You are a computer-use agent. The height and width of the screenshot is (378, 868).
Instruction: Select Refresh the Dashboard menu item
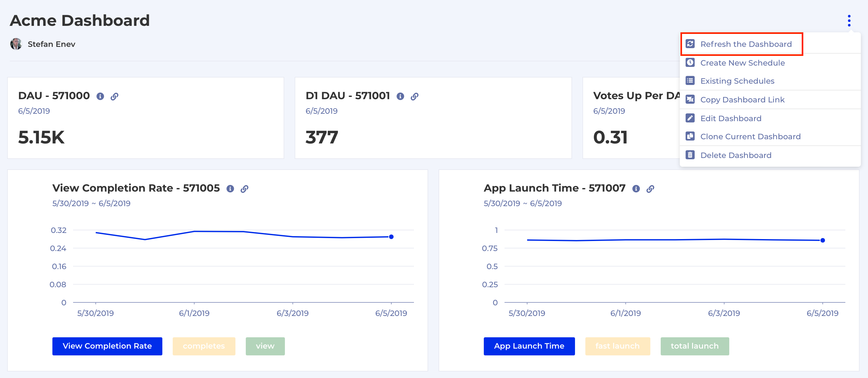pyautogui.click(x=746, y=44)
